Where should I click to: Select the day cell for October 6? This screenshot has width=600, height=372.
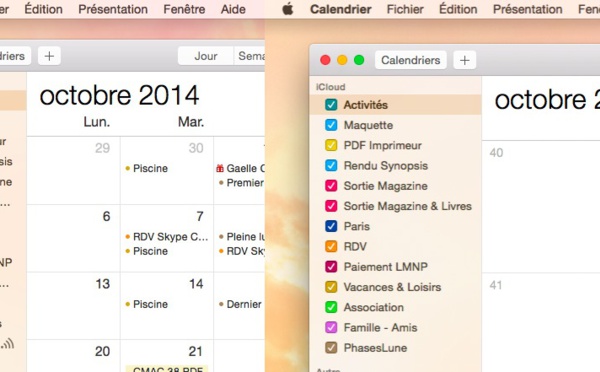click(x=73, y=238)
